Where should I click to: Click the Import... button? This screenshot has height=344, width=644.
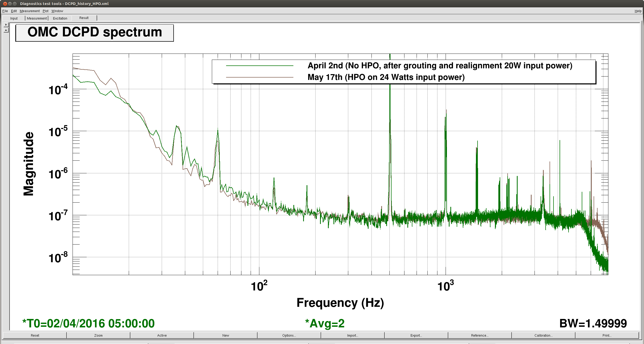coord(353,335)
